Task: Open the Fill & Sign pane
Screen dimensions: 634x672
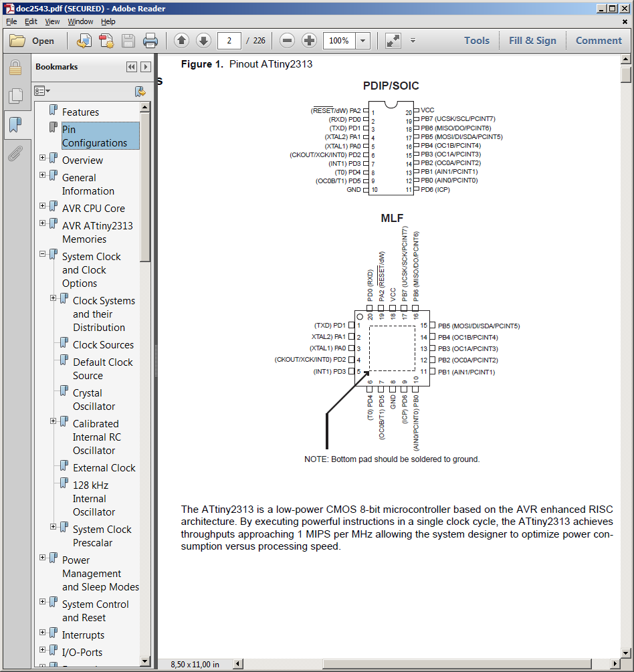Action: (x=532, y=41)
